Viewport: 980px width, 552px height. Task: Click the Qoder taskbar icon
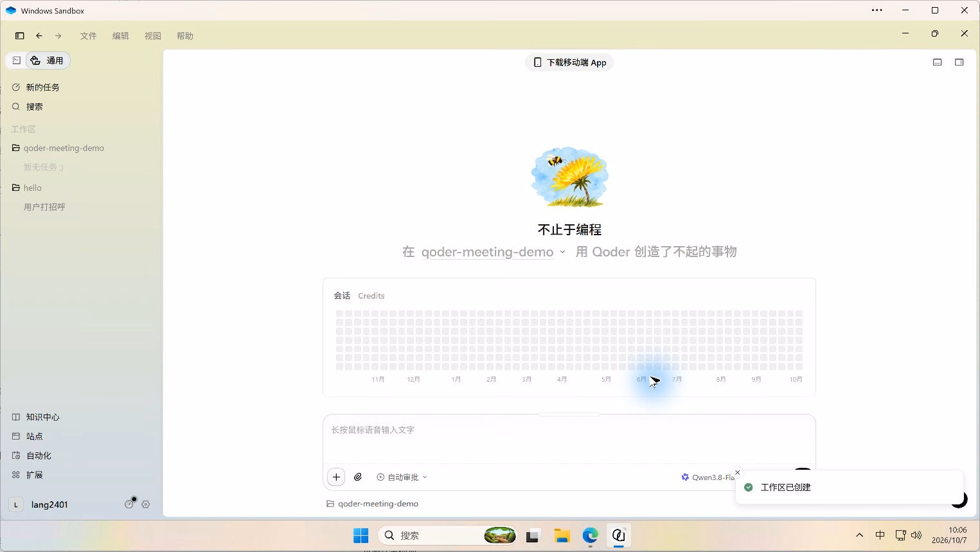(618, 535)
